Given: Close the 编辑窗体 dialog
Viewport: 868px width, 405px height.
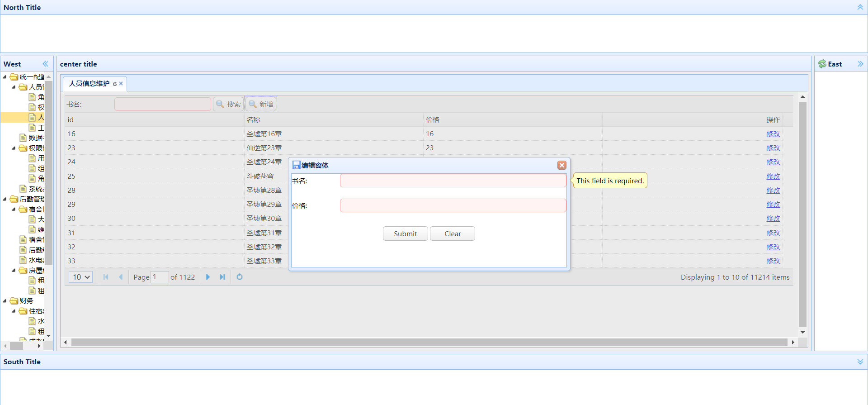Looking at the screenshot, I should (562, 165).
